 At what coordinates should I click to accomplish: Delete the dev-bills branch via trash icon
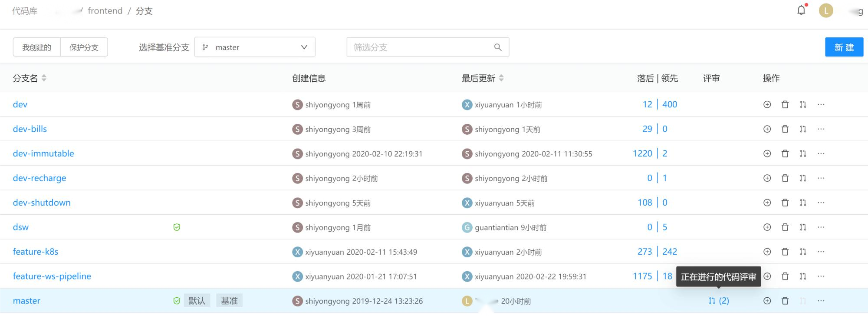785,129
